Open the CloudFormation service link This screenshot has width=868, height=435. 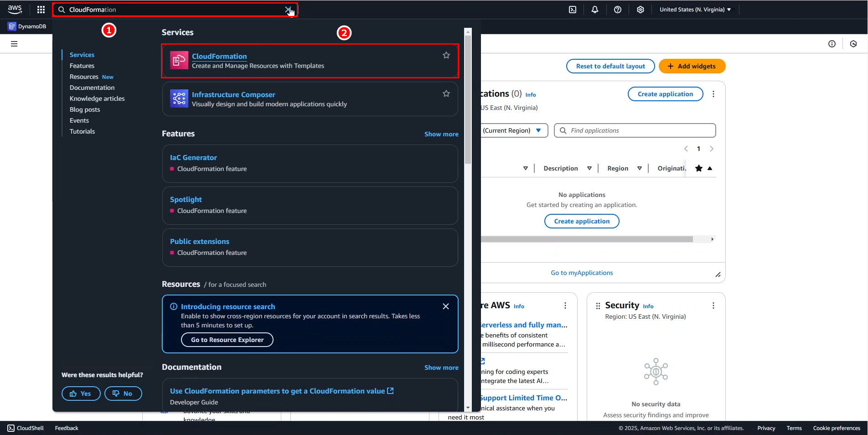219,56
